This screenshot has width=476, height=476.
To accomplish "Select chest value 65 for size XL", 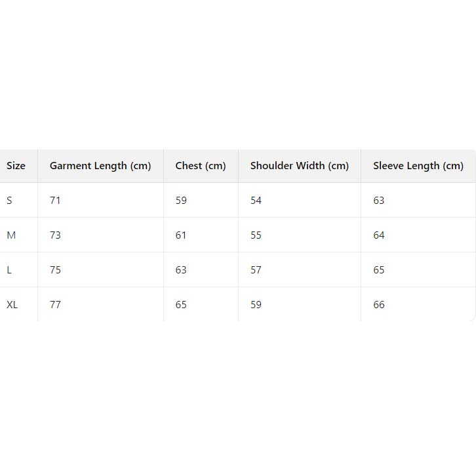I will pos(181,305).
